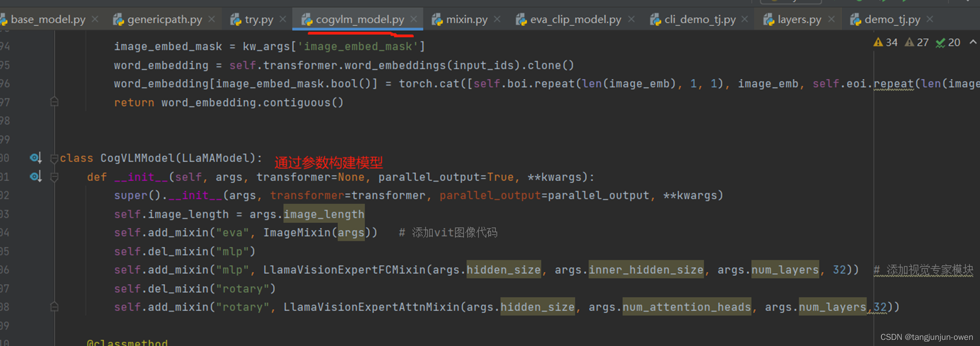This screenshot has width=980, height=346.
Task: Click fold end marker at add_mixin rotary line
Action: (x=54, y=307)
